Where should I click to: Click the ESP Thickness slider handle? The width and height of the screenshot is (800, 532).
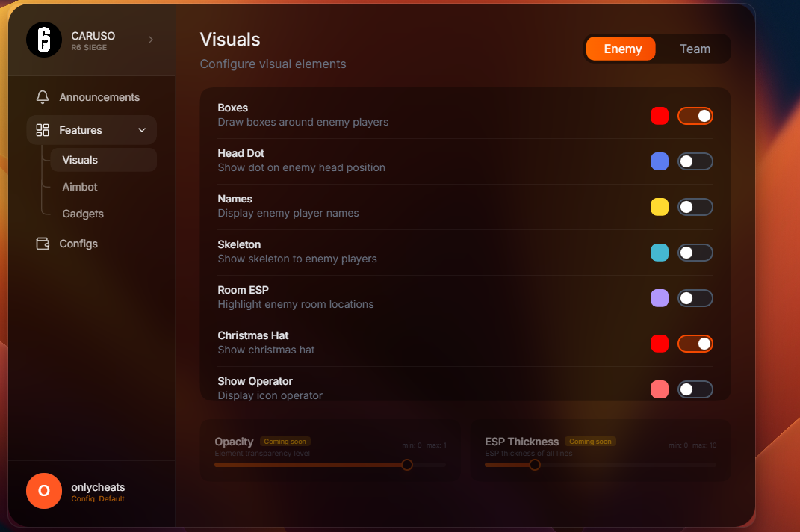click(535, 465)
